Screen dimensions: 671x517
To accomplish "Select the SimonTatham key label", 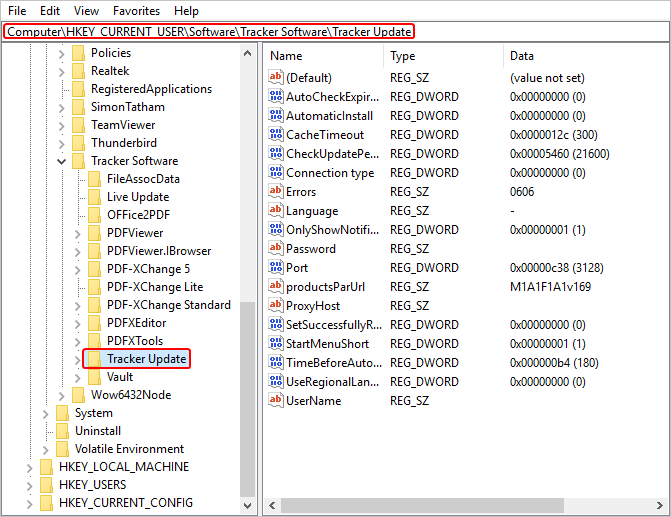I will pos(128,107).
